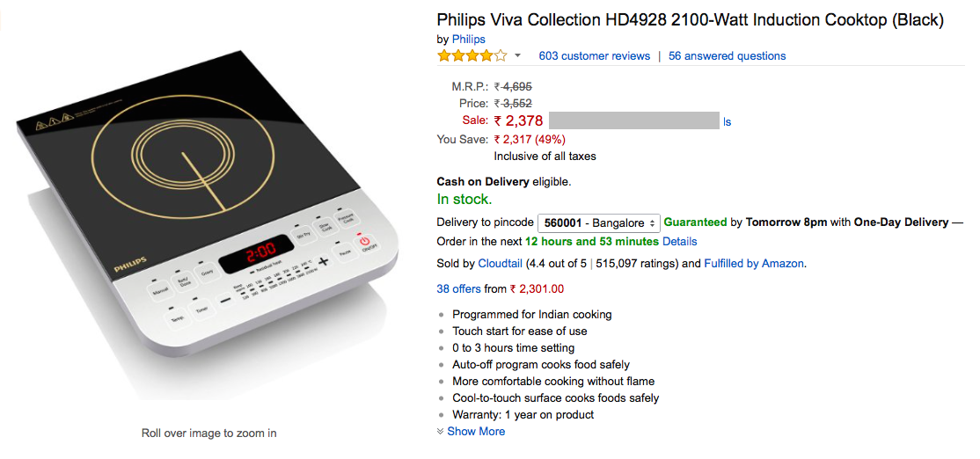Viewport: 980px width, 459px height.
Task: Click the gold Philips logo on the cooktop
Action: coord(130,266)
